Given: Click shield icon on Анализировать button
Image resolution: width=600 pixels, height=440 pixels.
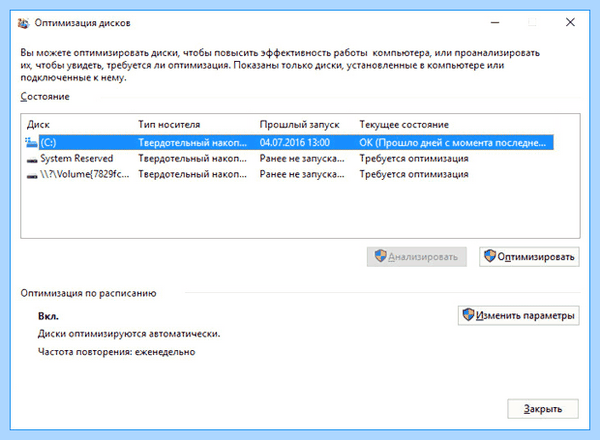Looking at the screenshot, I should pyautogui.click(x=380, y=256).
